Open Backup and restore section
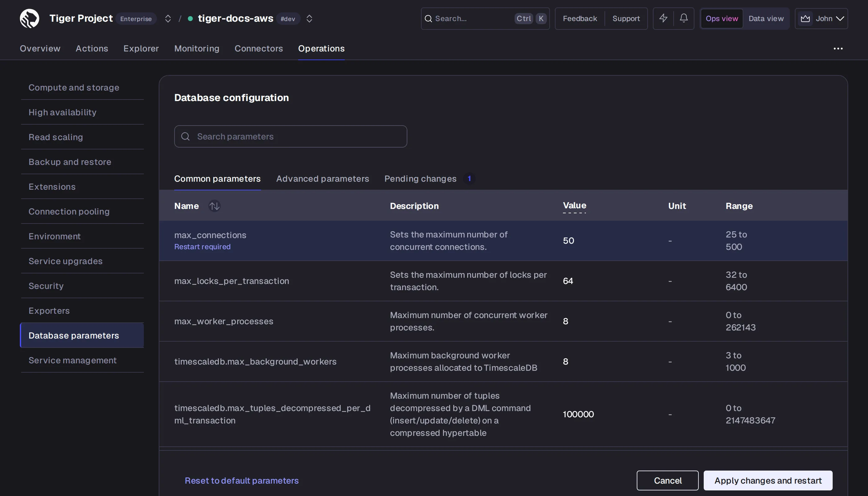868x496 pixels. [82, 162]
